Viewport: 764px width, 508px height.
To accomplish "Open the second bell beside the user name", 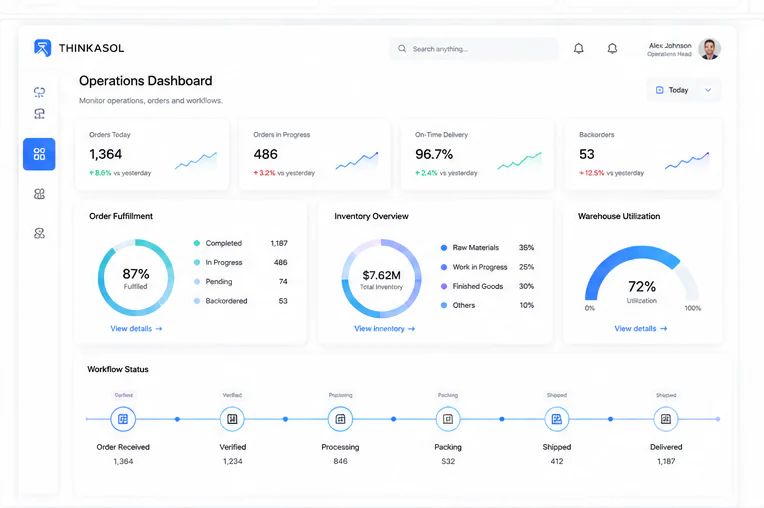I will [x=612, y=48].
